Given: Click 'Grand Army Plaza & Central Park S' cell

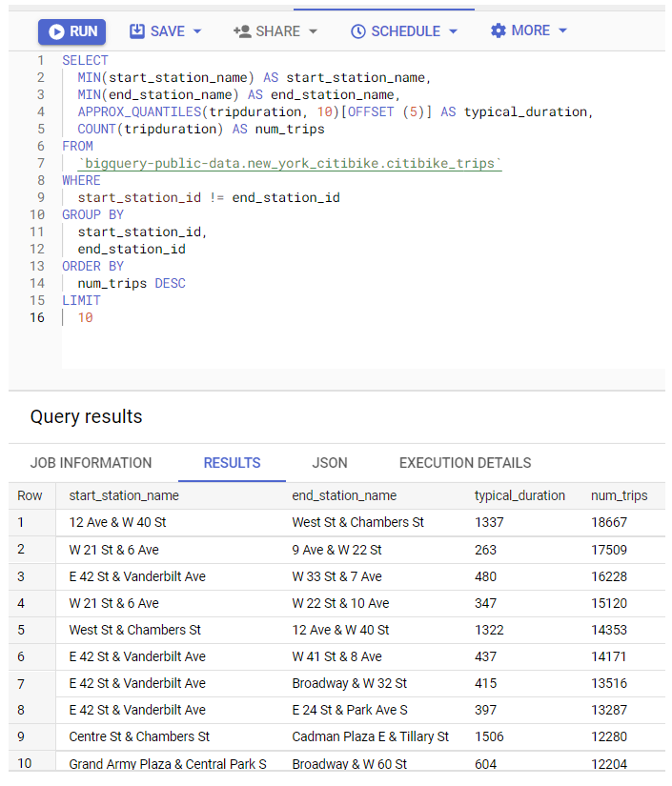Looking at the screenshot, I should click(168, 764).
